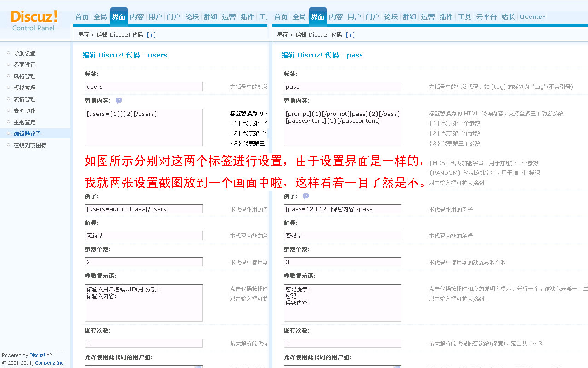Image resolution: width=588 pixels, height=368 pixels.
Task: Open 运营 tab in pass panel
Action: [x=428, y=17]
